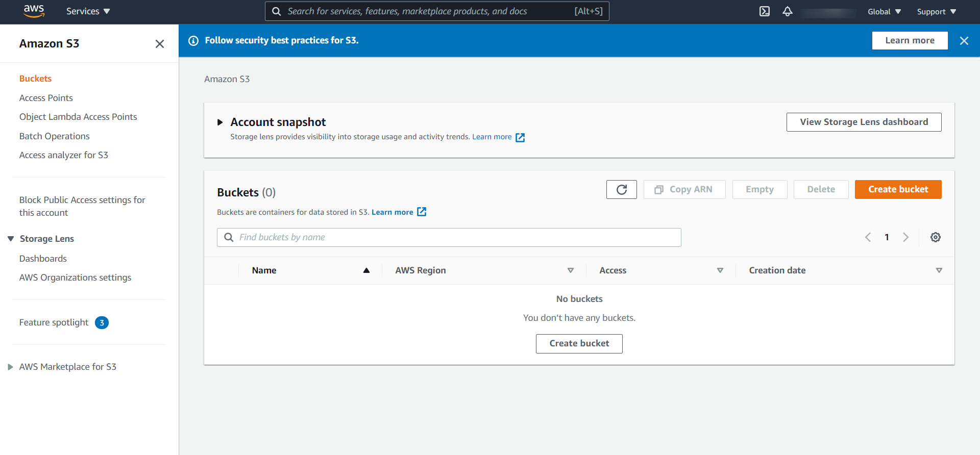Sort buckets by Name ascending arrow
This screenshot has width=980, height=455.
366,270
